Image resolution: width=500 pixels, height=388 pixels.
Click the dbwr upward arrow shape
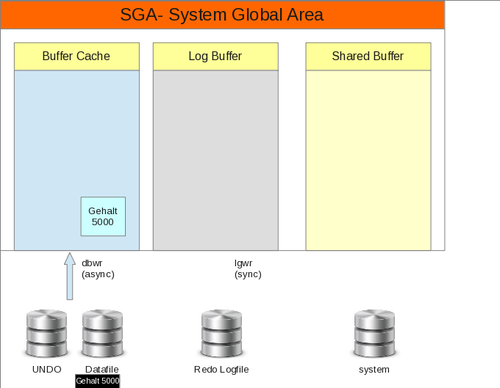(x=70, y=276)
